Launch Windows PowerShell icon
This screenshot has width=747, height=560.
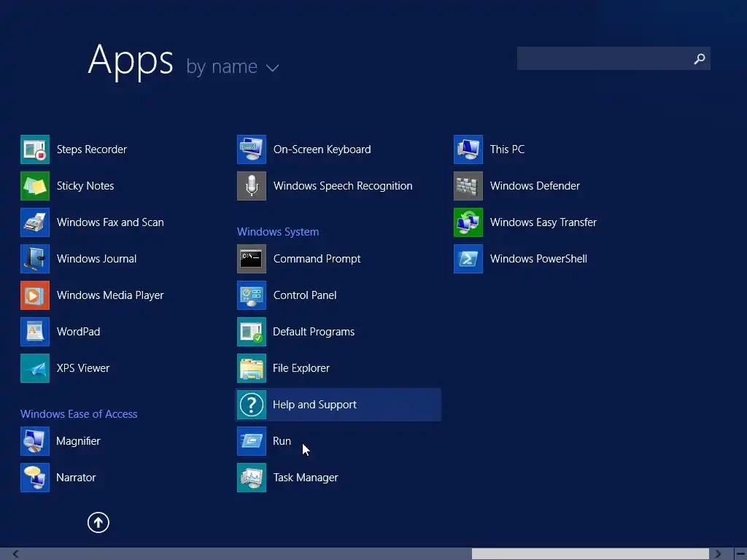click(x=468, y=259)
